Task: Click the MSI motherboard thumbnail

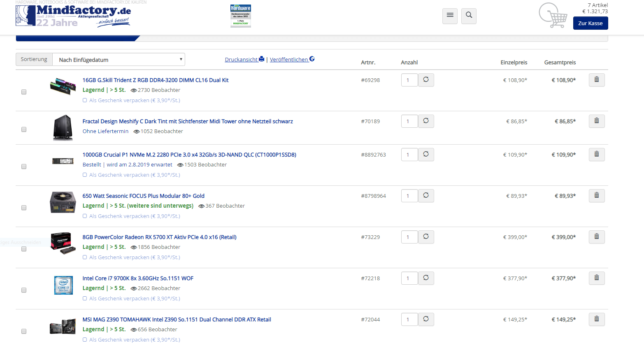Action: (x=63, y=326)
